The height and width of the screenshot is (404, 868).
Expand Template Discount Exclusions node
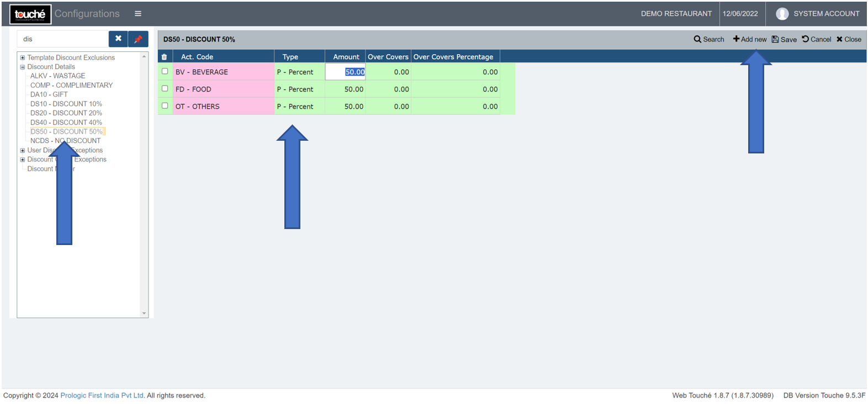(23, 57)
